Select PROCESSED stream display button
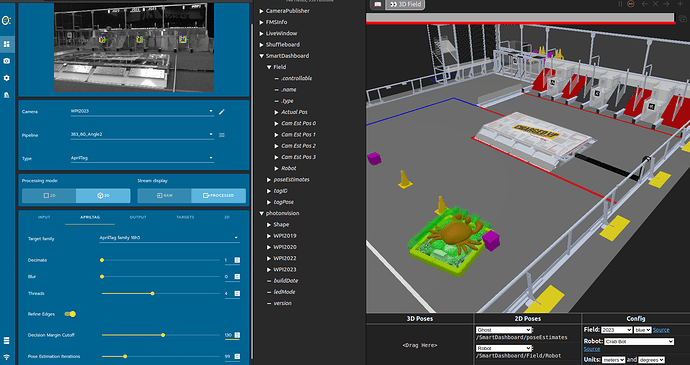Image resolution: width=690 pixels, height=365 pixels. [x=219, y=195]
